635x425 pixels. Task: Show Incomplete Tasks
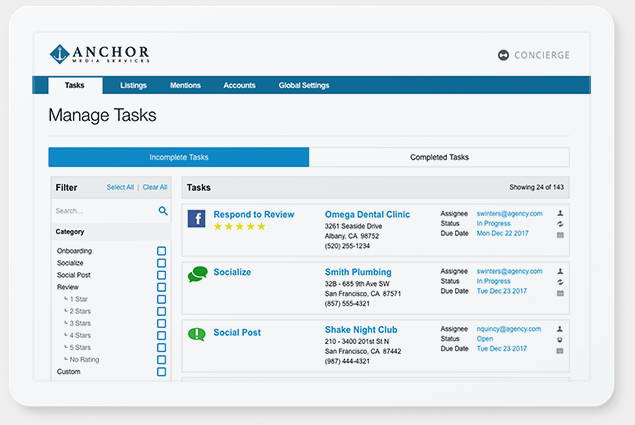coord(179,157)
